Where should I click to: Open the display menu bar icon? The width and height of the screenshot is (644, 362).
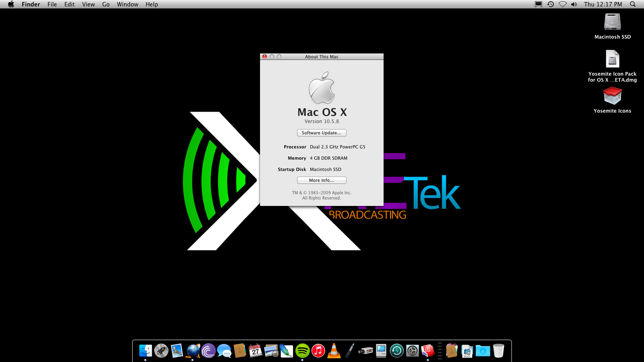(539, 4)
